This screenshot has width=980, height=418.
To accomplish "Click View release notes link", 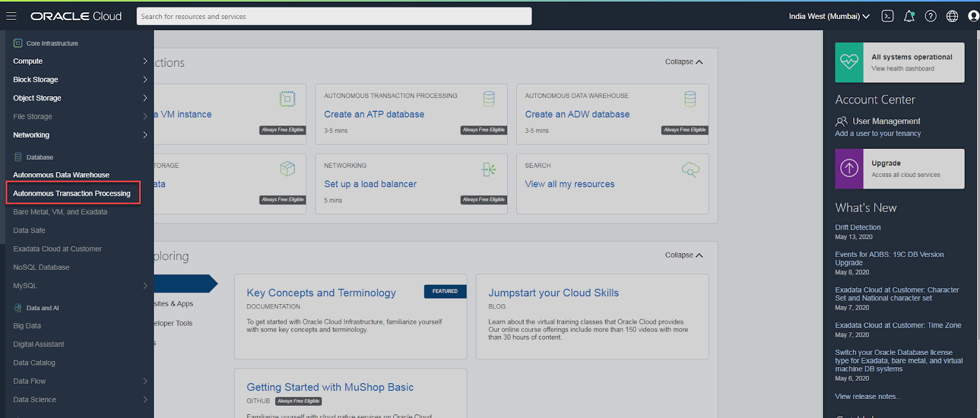I will [x=868, y=397].
